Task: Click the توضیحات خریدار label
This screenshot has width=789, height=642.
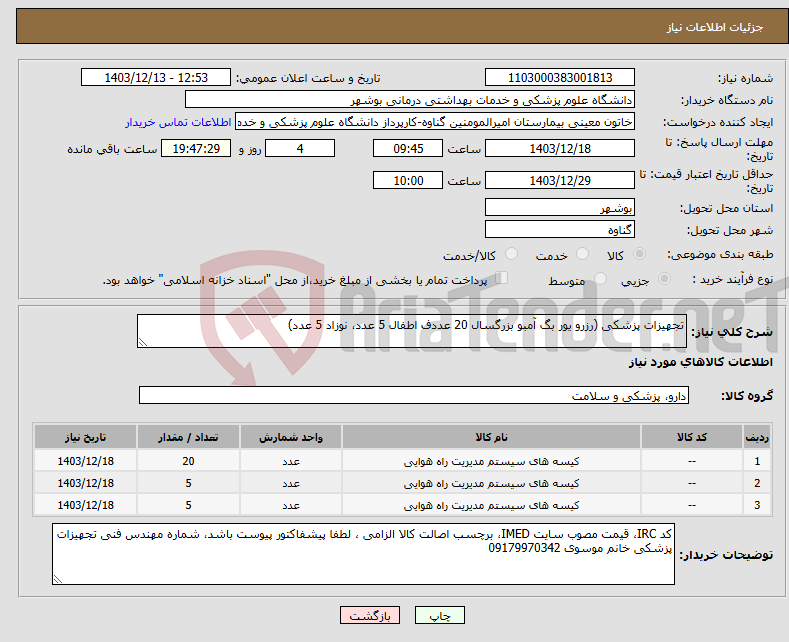Action: click(726, 555)
